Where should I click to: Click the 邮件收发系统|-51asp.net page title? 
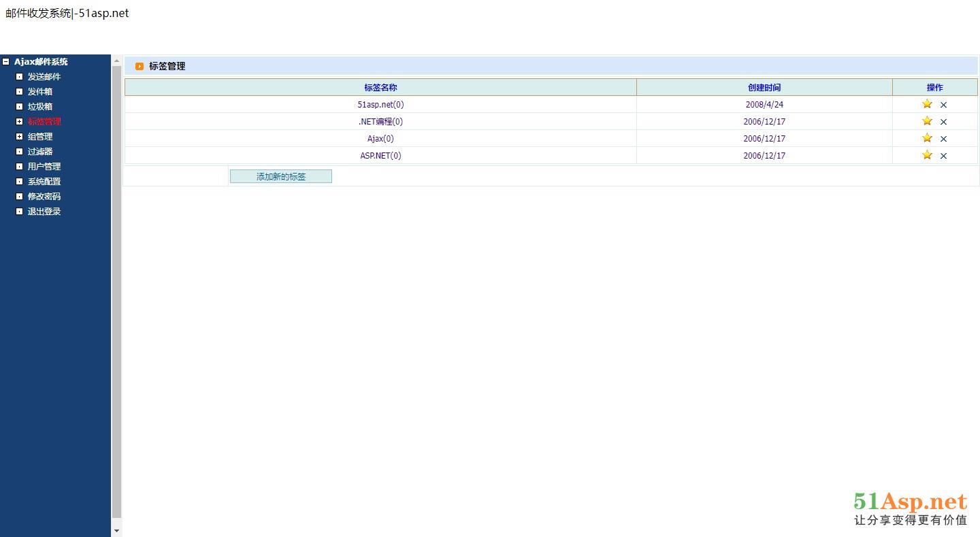click(67, 13)
